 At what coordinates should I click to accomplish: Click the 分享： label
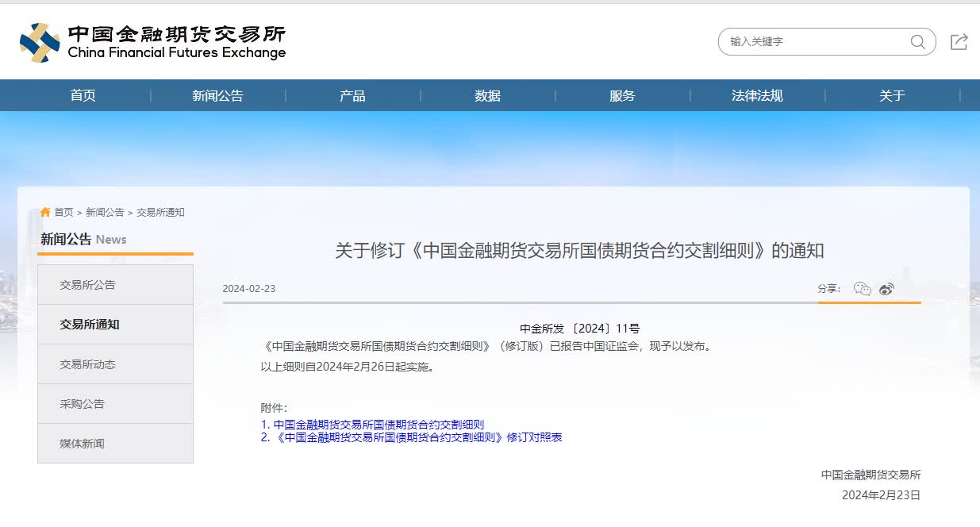[x=829, y=289]
